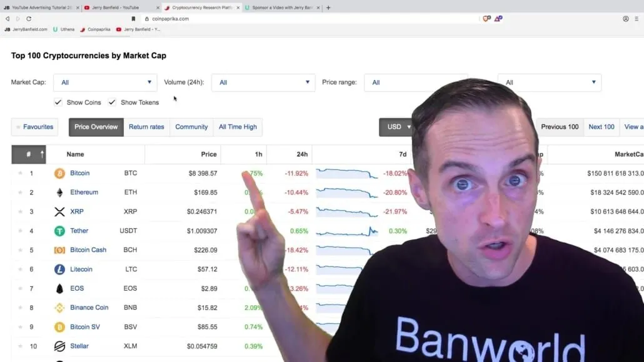This screenshot has height=362, width=644.
Task: Open the rightmost All filter dropdown
Action: [x=550, y=83]
